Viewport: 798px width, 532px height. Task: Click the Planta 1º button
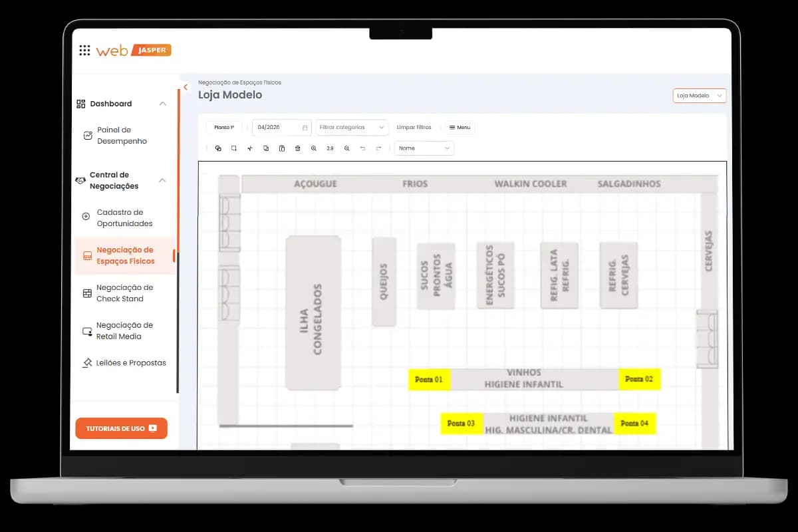[224, 127]
